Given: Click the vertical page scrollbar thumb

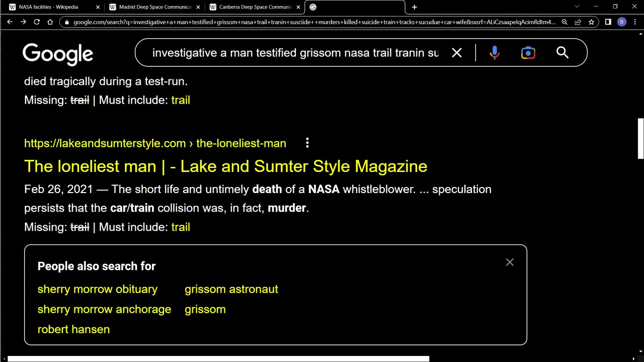Looking at the screenshot, I should click(x=640, y=139).
